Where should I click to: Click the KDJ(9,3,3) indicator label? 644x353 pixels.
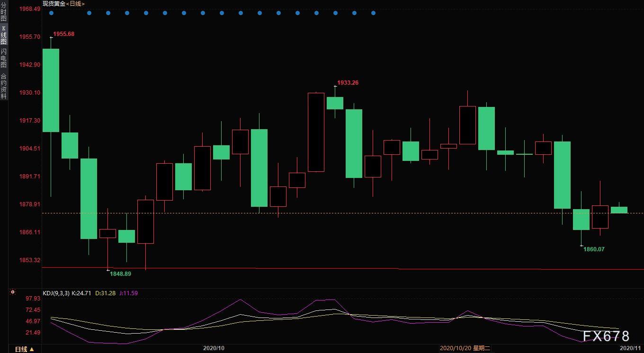56,293
